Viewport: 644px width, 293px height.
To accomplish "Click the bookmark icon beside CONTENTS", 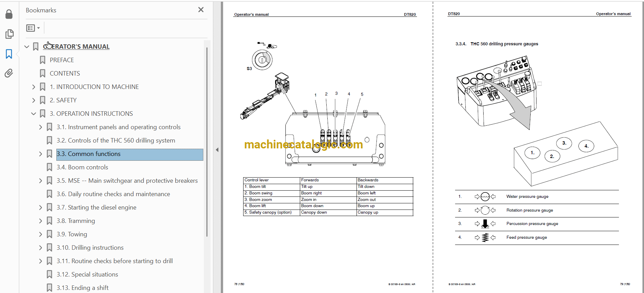I will [43, 74].
